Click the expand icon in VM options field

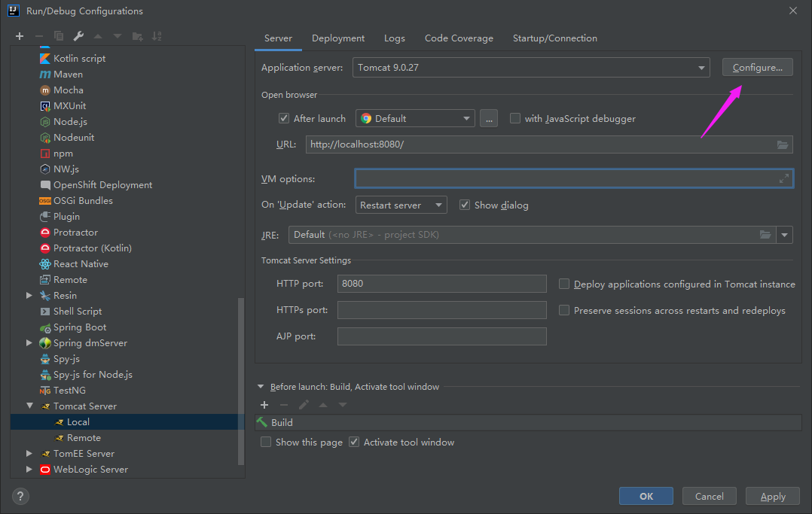pyautogui.click(x=783, y=178)
